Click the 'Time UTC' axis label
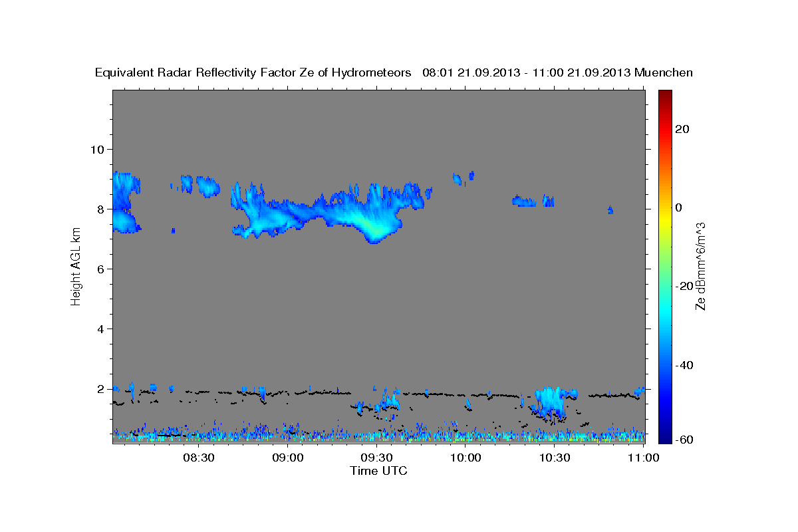Image resolution: width=798 pixels, height=532 pixels. point(378,471)
